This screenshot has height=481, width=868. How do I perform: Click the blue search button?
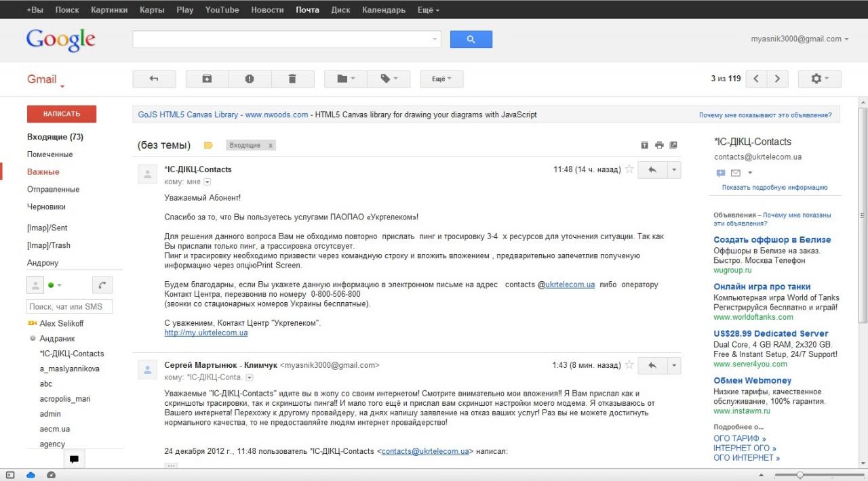(x=471, y=39)
